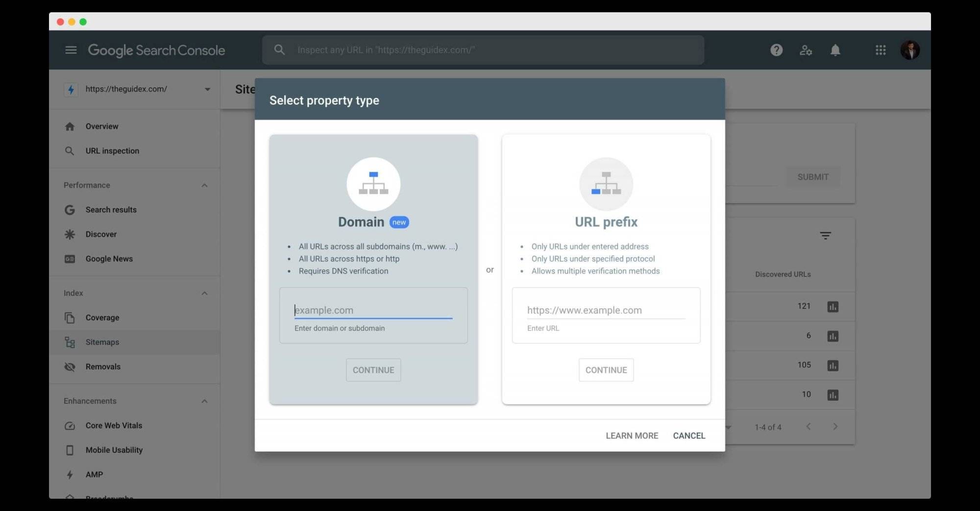Open the Coverage report
The width and height of the screenshot is (980, 511).
[102, 318]
